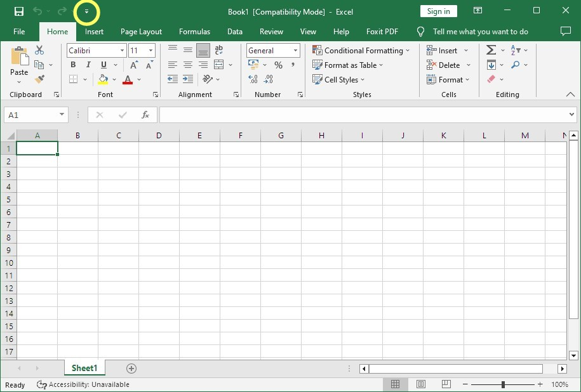
Task: Apply red Font Color
Action: point(128,79)
